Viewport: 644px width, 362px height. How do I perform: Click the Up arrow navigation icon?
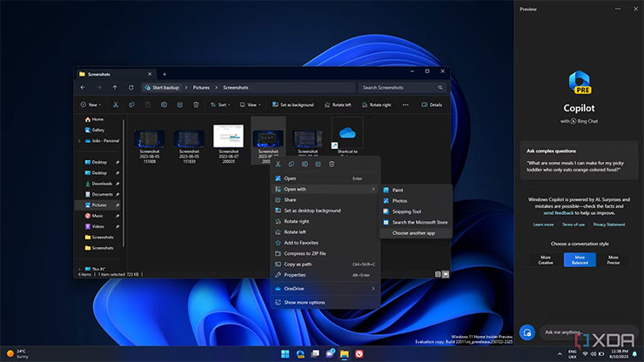coord(114,87)
